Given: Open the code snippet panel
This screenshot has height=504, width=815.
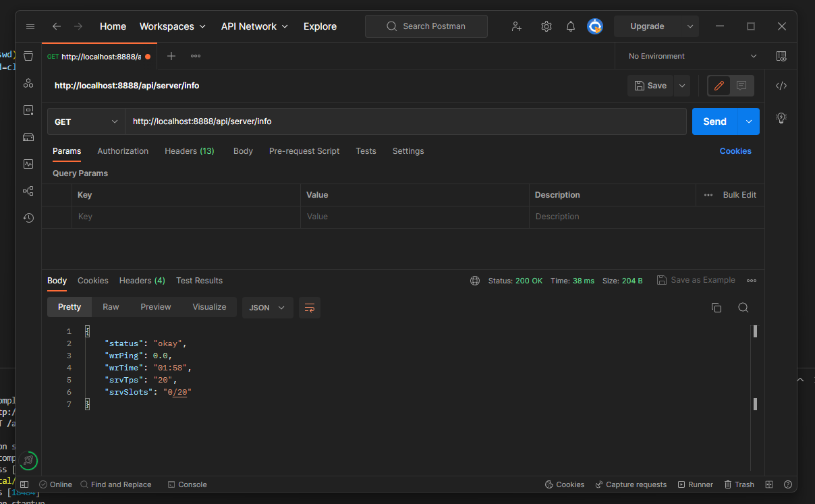Looking at the screenshot, I should [781, 86].
